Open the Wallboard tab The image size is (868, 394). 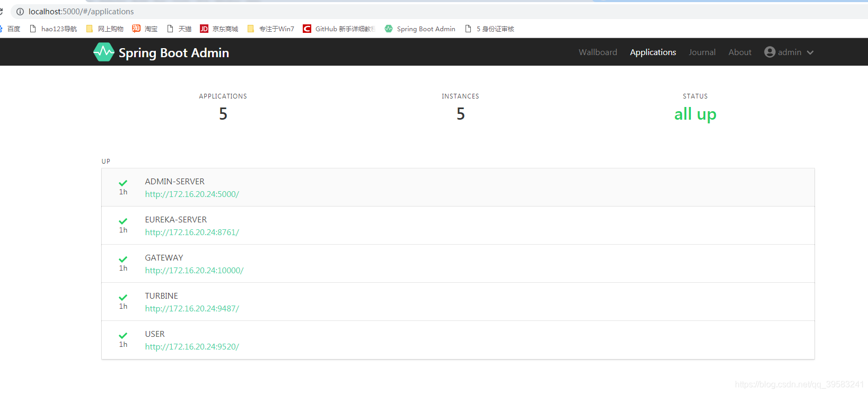click(598, 52)
